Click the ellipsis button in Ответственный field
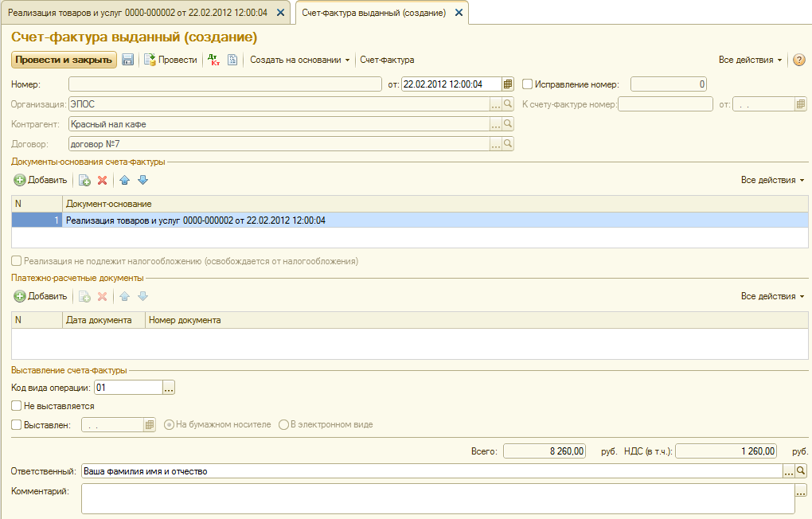 (789, 470)
